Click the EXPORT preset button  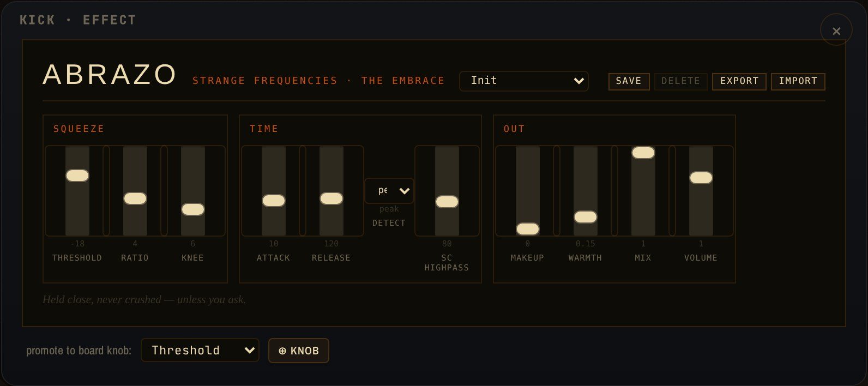pos(739,81)
